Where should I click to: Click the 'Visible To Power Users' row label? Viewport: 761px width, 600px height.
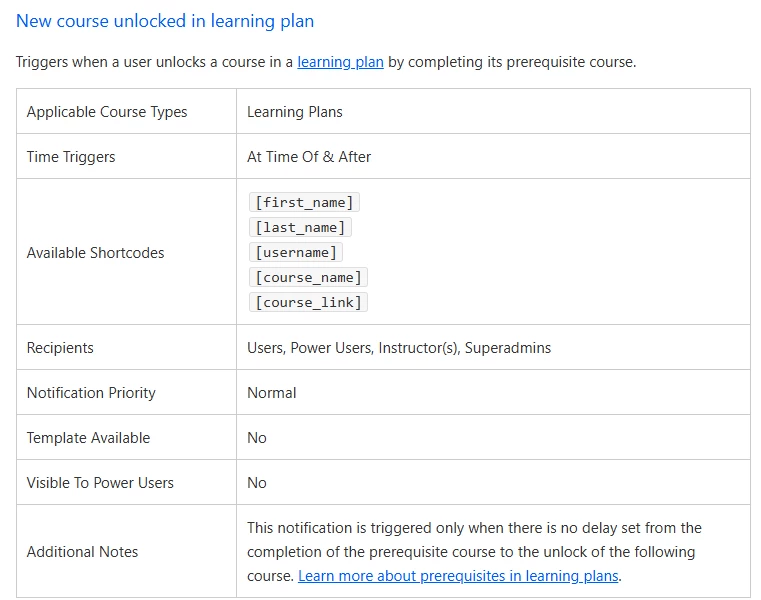(100, 483)
